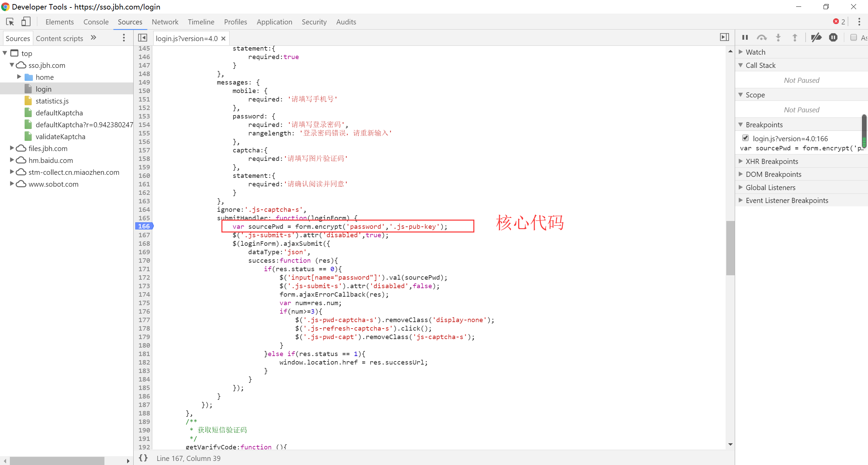The height and width of the screenshot is (465, 868).
Task: Click the inspect element picker icon
Action: pyautogui.click(x=10, y=22)
